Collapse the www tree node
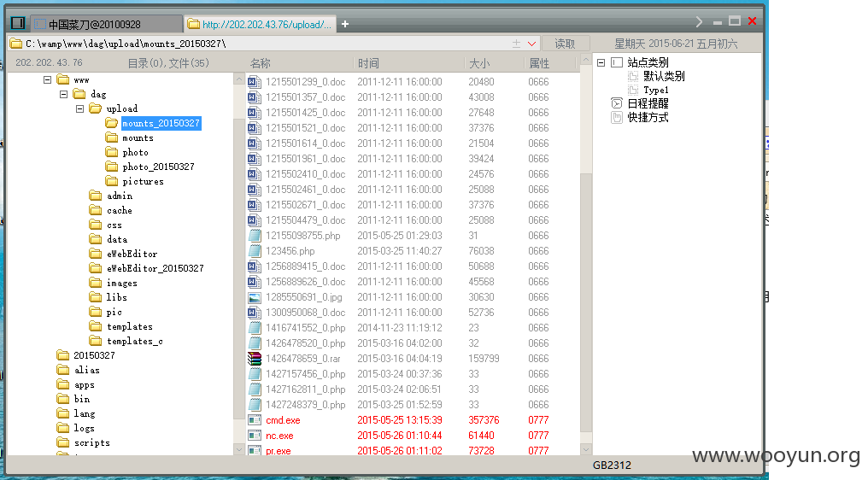 coord(48,79)
